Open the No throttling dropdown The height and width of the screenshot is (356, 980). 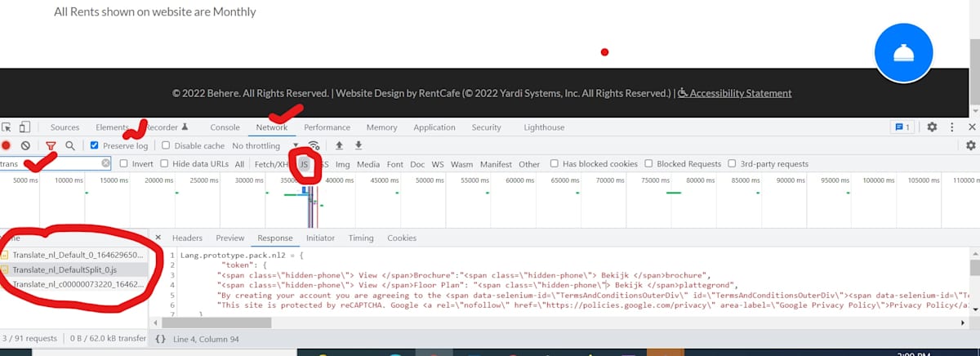coord(265,145)
